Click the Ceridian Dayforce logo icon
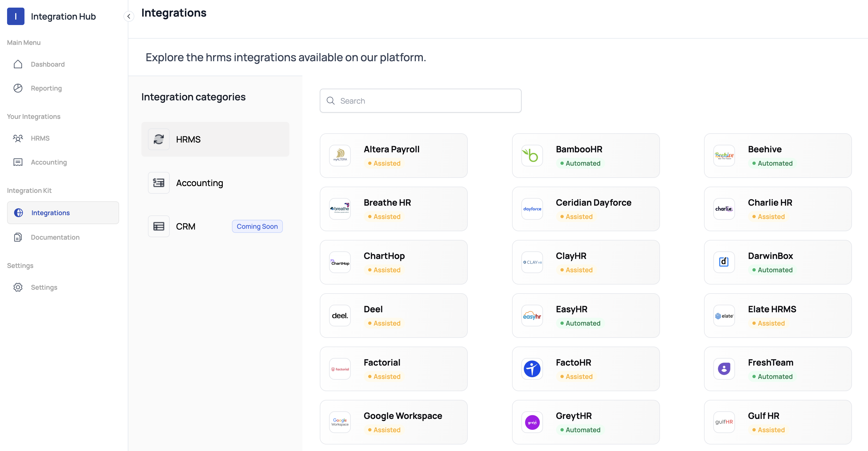 coord(532,209)
